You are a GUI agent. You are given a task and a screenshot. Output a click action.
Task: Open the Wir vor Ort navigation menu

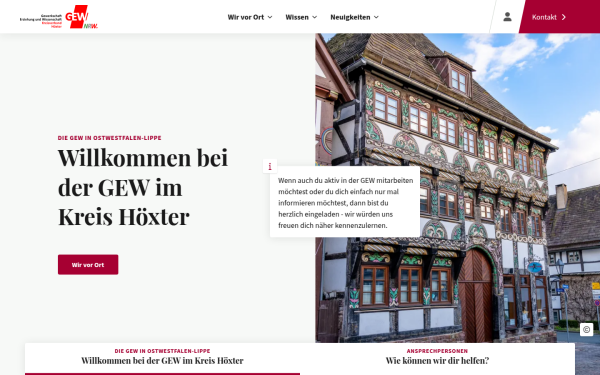click(250, 17)
